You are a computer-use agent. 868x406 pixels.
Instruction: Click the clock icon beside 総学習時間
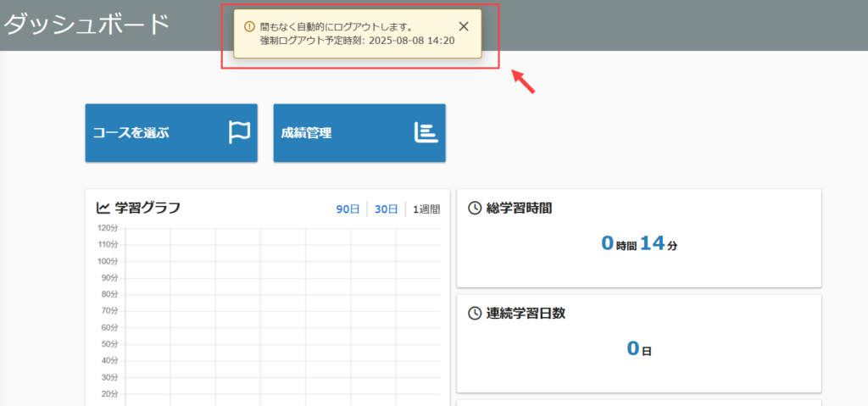coord(475,209)
